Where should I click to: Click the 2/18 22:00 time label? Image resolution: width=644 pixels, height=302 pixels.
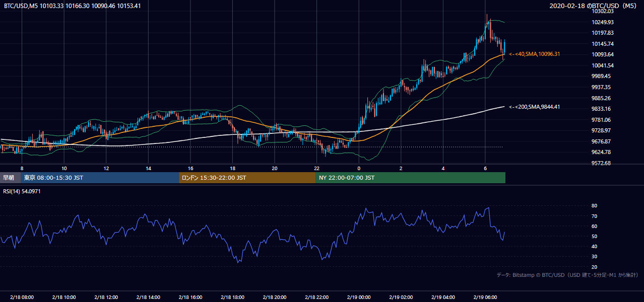(x=316, y=297)
